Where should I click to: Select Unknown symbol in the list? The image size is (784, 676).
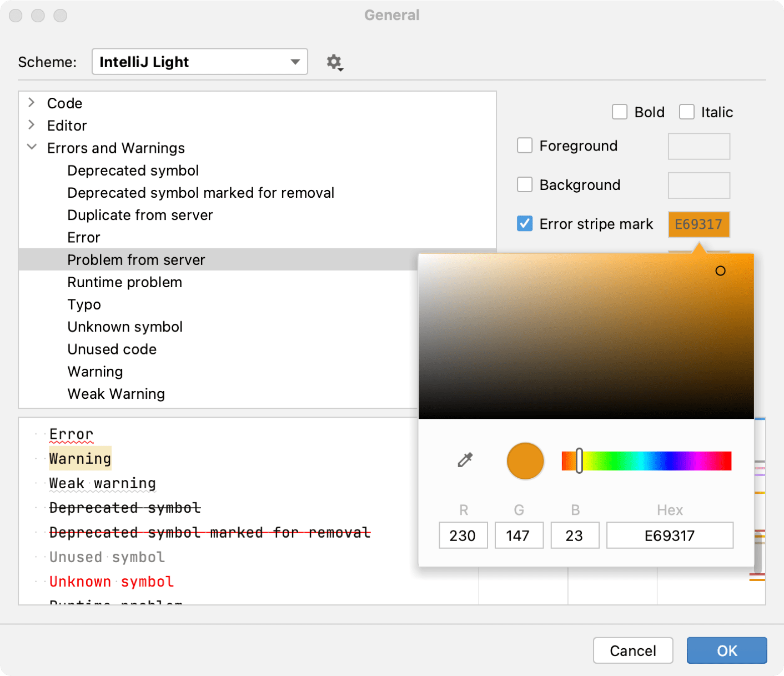click(x=125, y=327)
